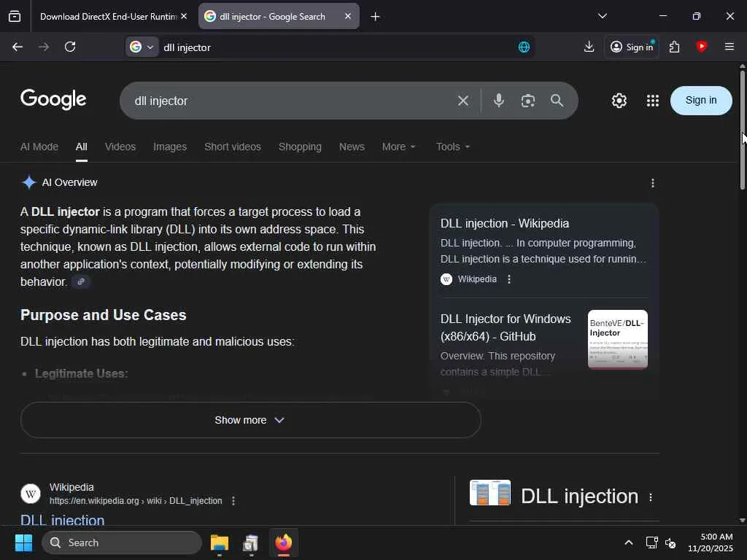Select the News results tab
Screen dimensions: 747x560
352,147
